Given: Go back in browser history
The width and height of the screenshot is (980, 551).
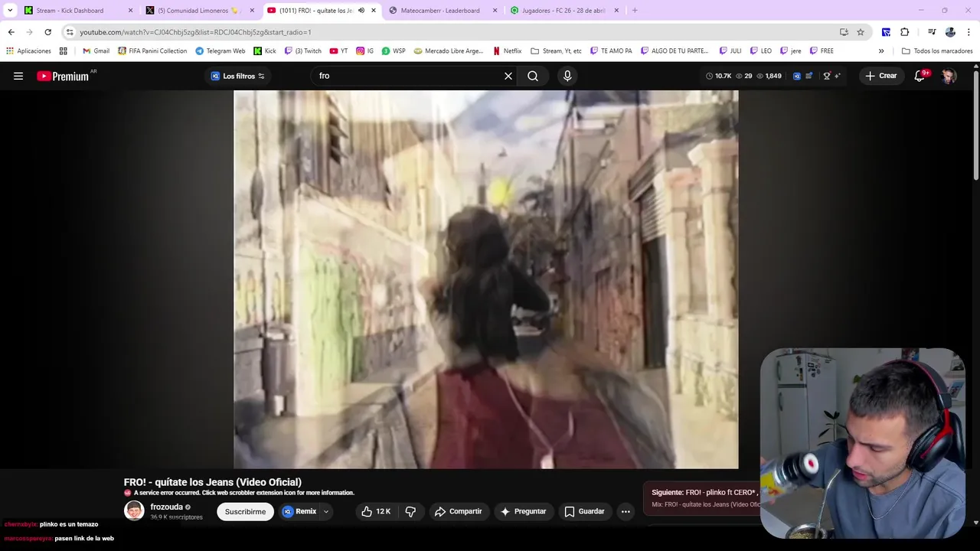Looking at the screenshot, I should pyautogui.click(x=11, y=32).
